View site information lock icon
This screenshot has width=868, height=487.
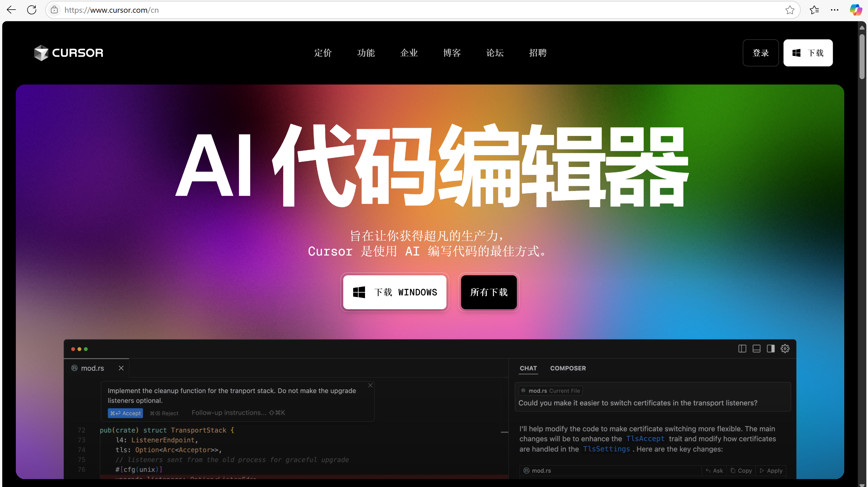click(54, 10)
